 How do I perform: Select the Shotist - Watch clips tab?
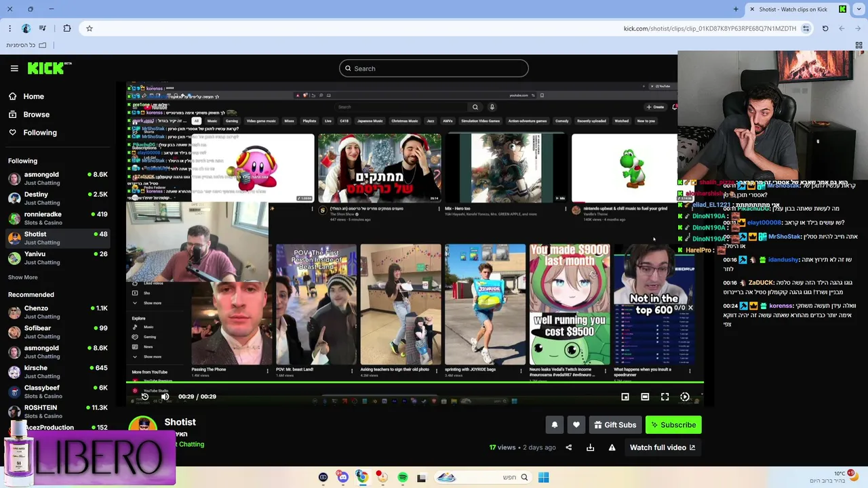[797, 9]
